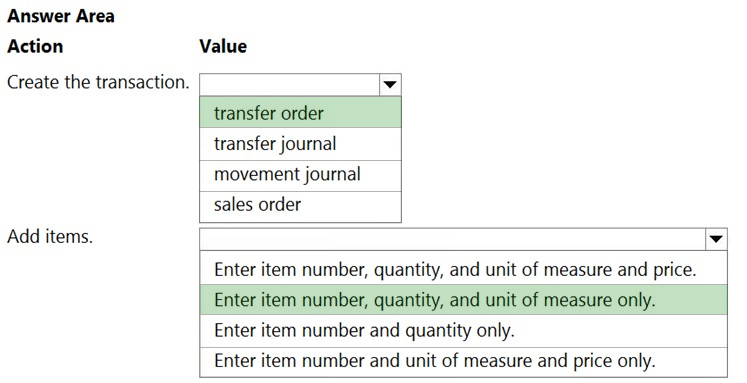Viewport: 747px width, 383px height.
Task: Select the green highlighted option under Add items
Action: (463, 300)
